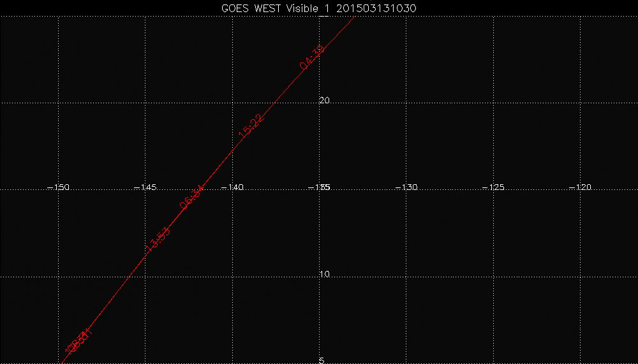Click the 15:22 time marker on the track

(252, 126)
